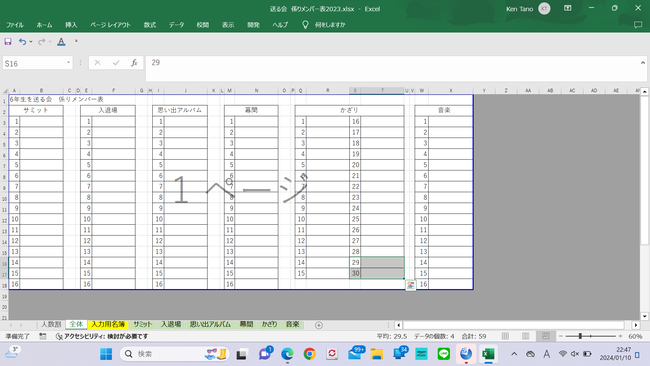Open Quick Access Toolbar customize dropdown
The height and width of the screenshot is (366, 650).
tap(76, 41)
